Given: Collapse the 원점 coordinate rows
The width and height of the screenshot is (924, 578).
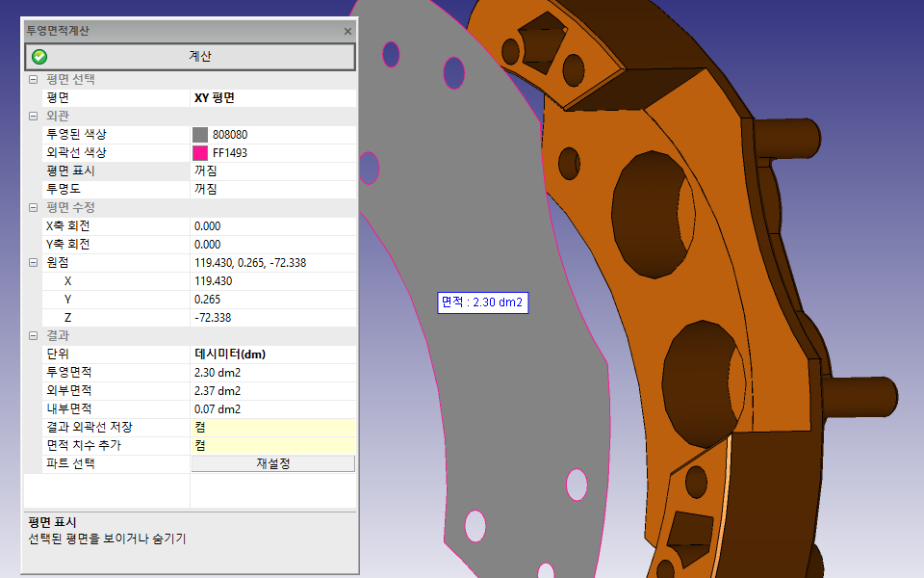Looking at the screenshot, I should 33,263.
